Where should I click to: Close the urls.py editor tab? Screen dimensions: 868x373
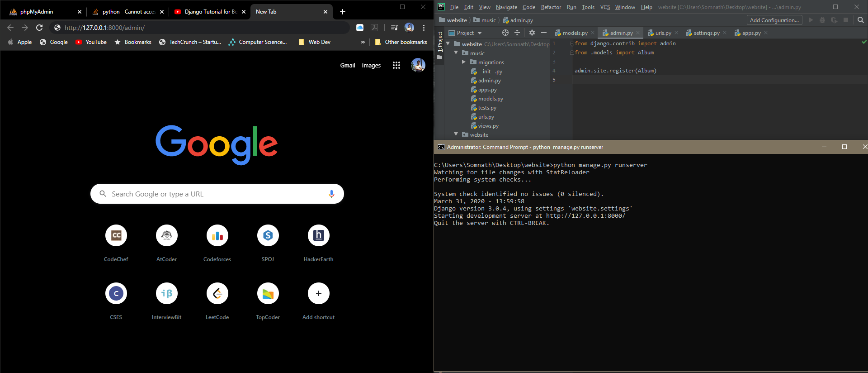coord(676,33)
